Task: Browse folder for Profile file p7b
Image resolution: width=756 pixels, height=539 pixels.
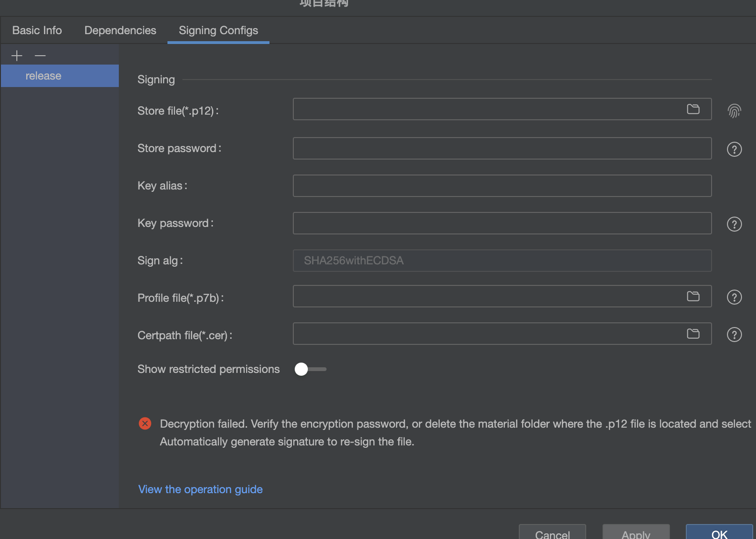Action: click(693, 296)
